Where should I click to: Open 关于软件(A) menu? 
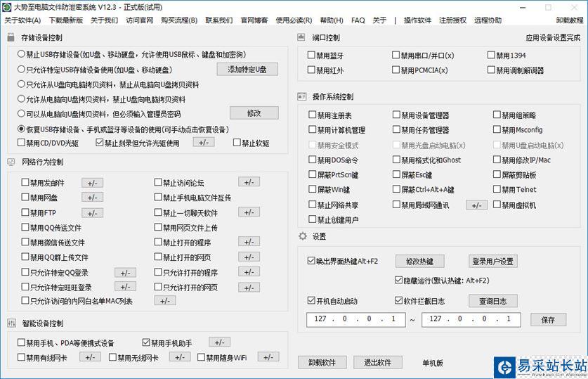point(22,20)
